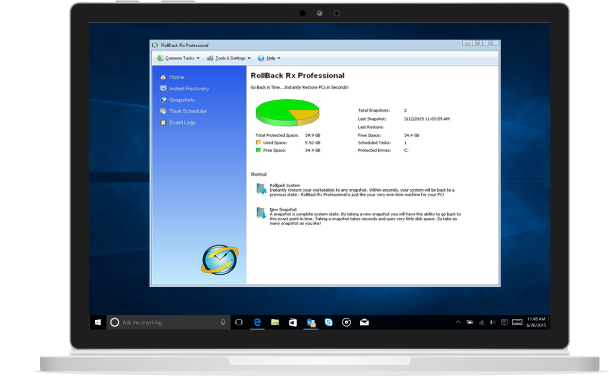Click the volume icon in system tray
This screenshot has width=609, height=376.
[x=493, y=322]
